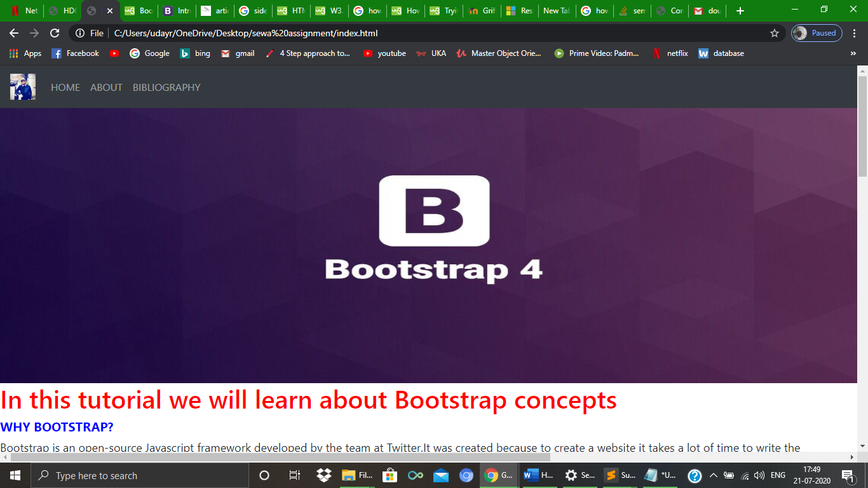This screenshot has width=868, height=488.
Task: Open the Google bookmark
Action: click(149, 53)
